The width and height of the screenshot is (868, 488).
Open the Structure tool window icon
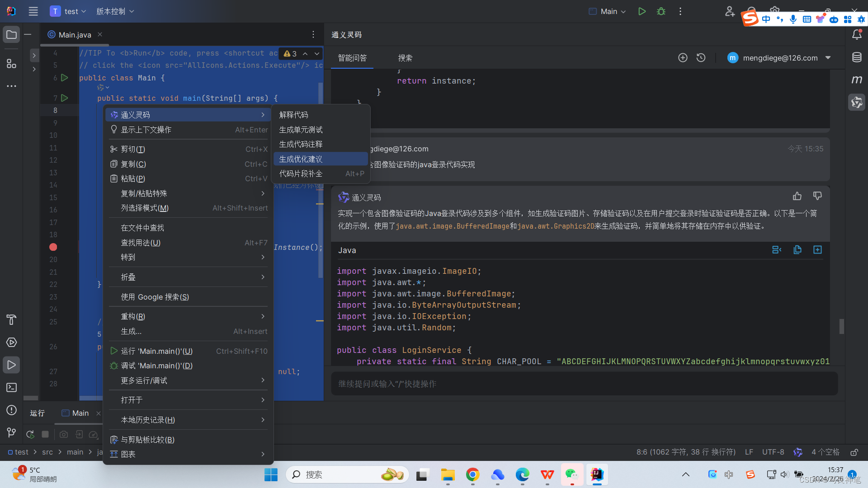coord(11,63)
